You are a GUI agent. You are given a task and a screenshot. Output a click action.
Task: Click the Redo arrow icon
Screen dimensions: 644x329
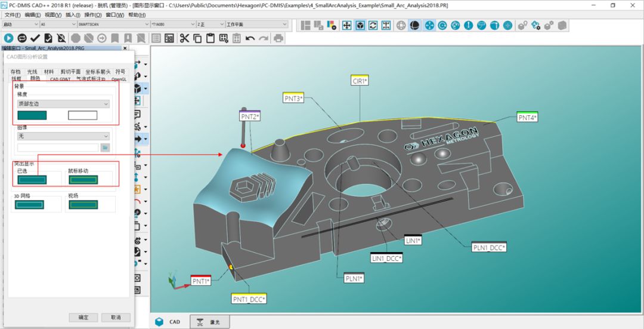click(x=264, y=38)
